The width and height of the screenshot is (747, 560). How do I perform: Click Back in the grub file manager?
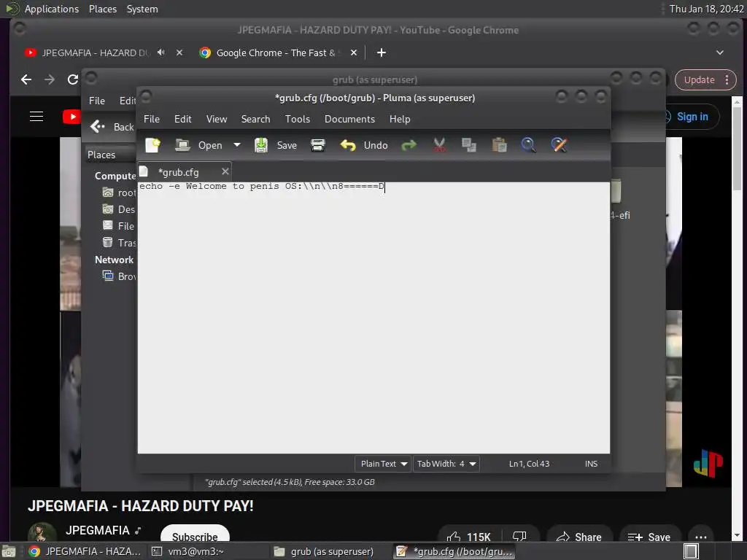coord(112,127)
